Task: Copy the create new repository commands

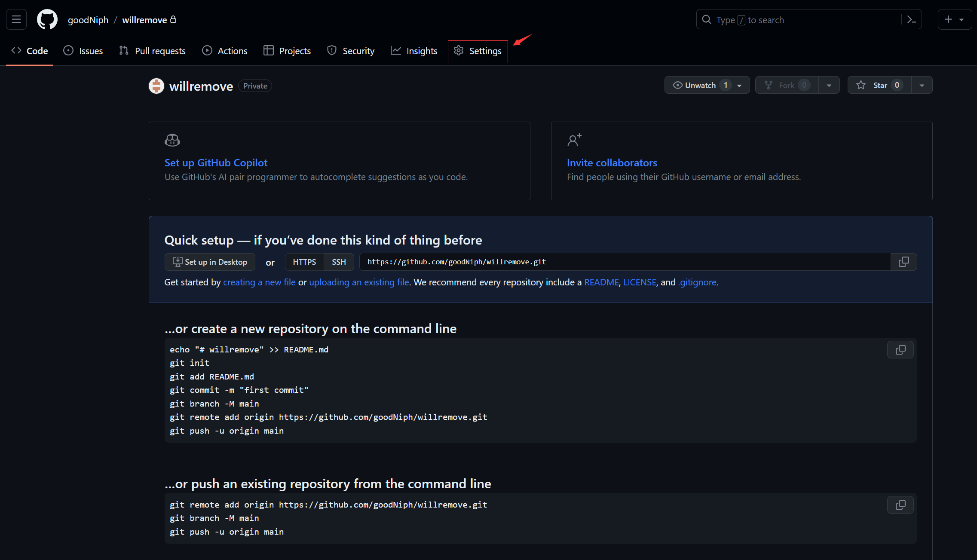Action: [900, 350]
